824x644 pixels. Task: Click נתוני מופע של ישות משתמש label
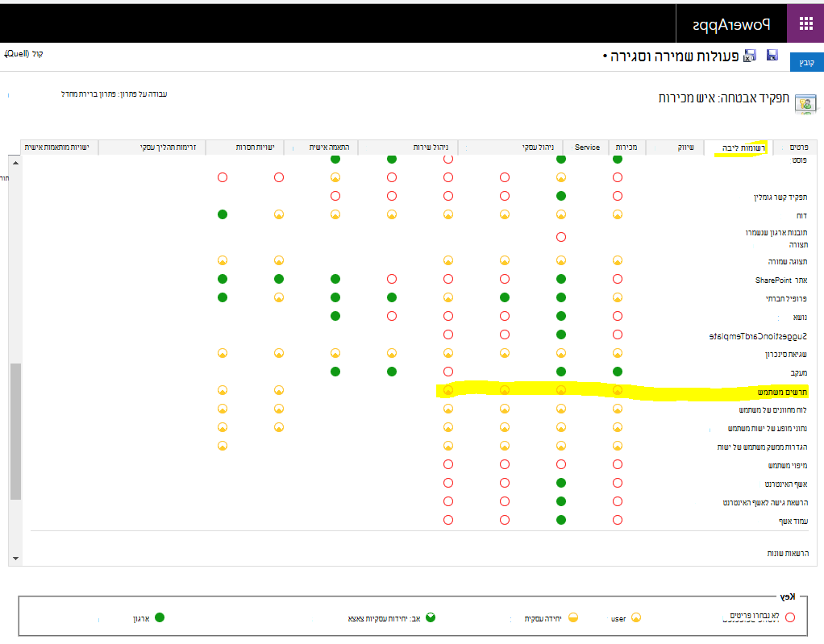768,429
